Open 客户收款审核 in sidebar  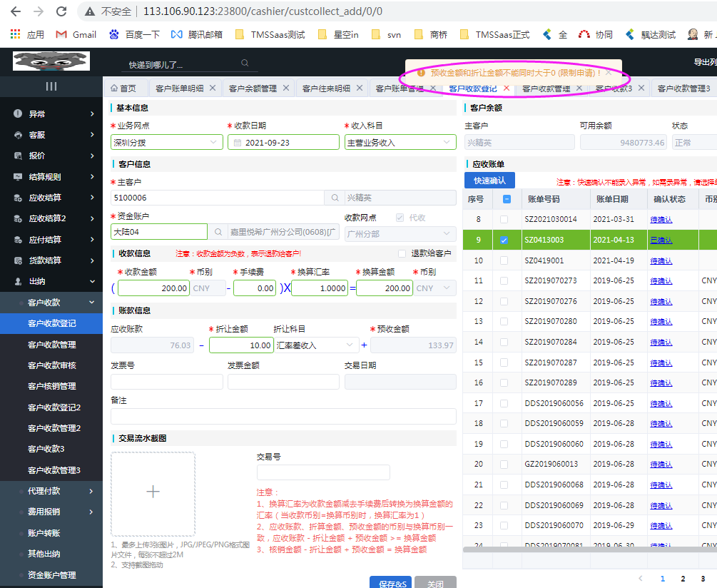pos(51,365)
